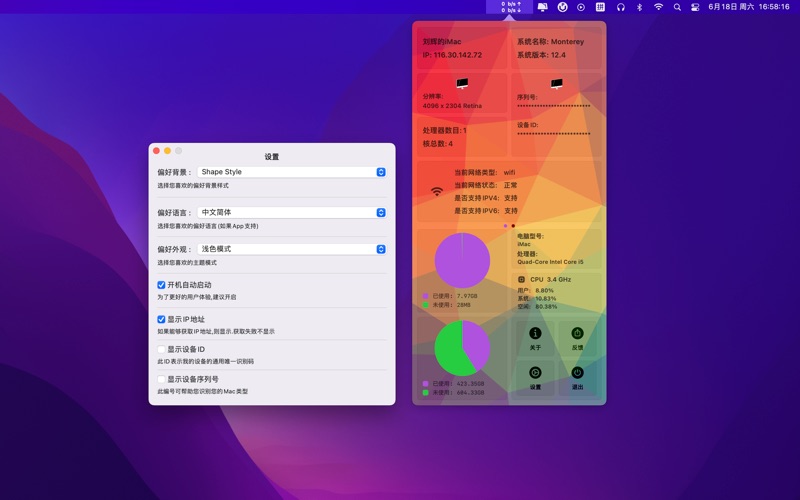Click the 反馈 (Feedback) icon
This screenshot has width=800, height=500.
[x=577, y=334]
